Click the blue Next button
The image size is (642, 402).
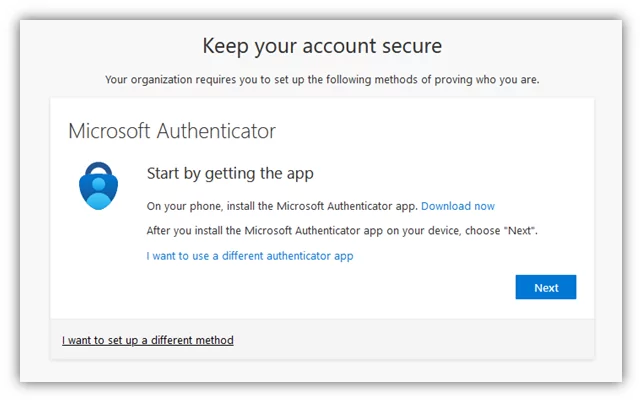(x=546, y=287)
